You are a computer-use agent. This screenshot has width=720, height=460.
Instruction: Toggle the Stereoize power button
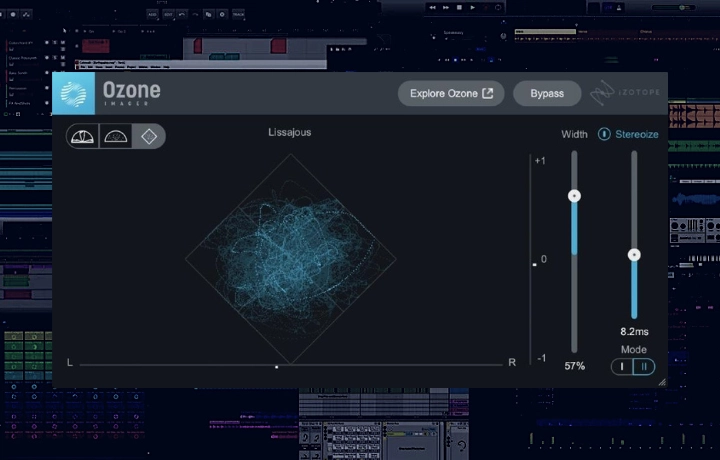(x=604, y=134)
